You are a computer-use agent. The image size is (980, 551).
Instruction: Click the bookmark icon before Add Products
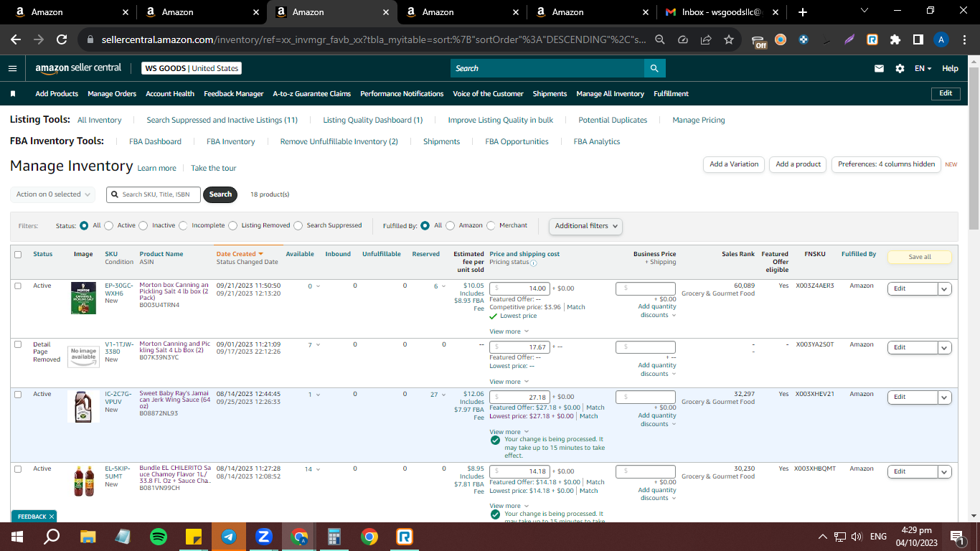(x=13, y=94)
